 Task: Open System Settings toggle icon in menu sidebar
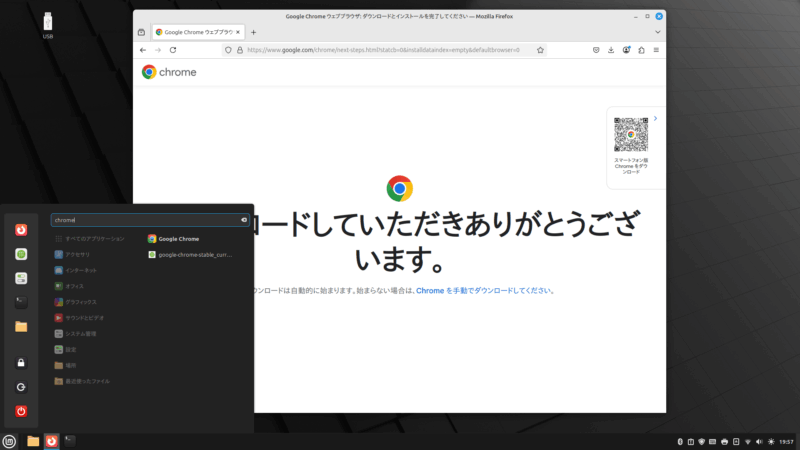[x=21, y=278]
